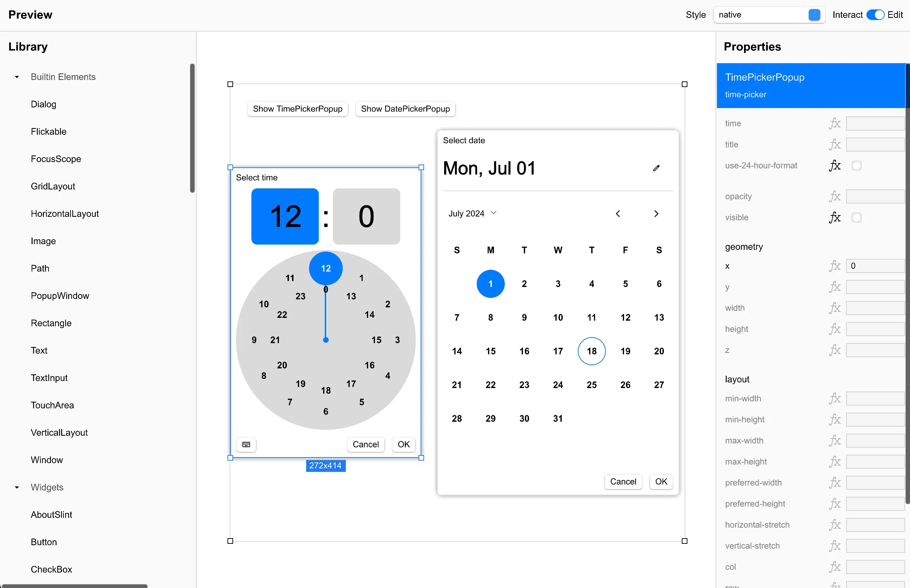This screenshot has height=588, width=910.
Task: Click on date 18 in the calendar
Action: (x=591, y=351)
